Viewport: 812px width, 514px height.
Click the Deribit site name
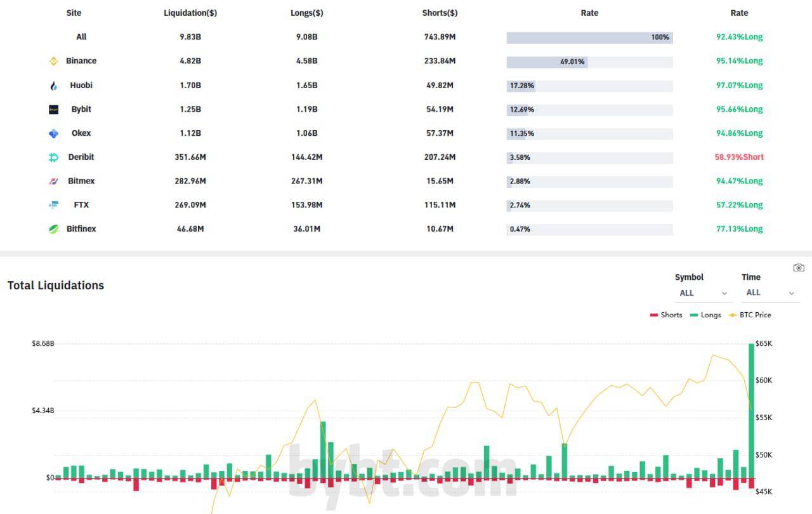click(x=81, y=157)
